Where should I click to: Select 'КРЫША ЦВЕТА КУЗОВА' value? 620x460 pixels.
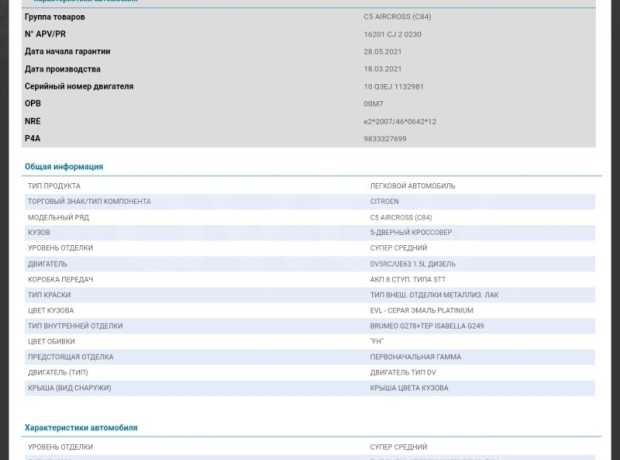point(409,388)
